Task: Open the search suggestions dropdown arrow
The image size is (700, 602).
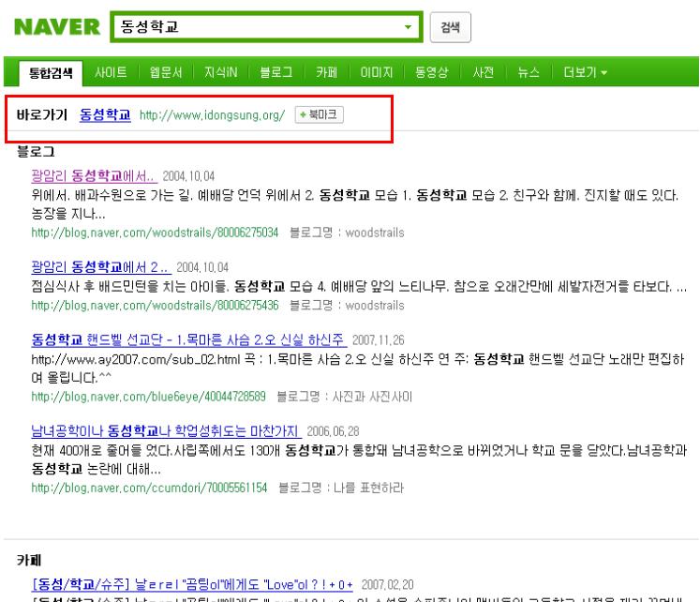Action: (408, 27)
